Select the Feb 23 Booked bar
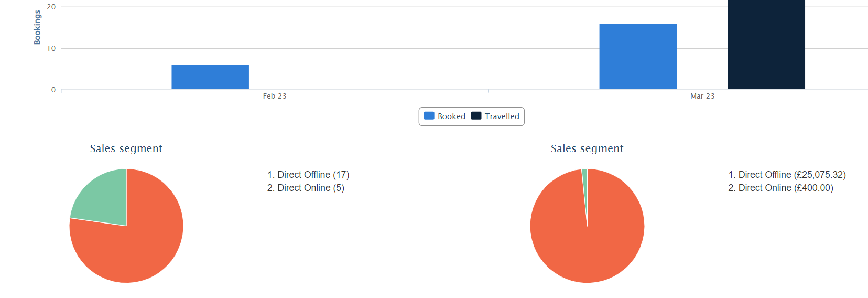868x298 pixels. [x=210, y=77]
